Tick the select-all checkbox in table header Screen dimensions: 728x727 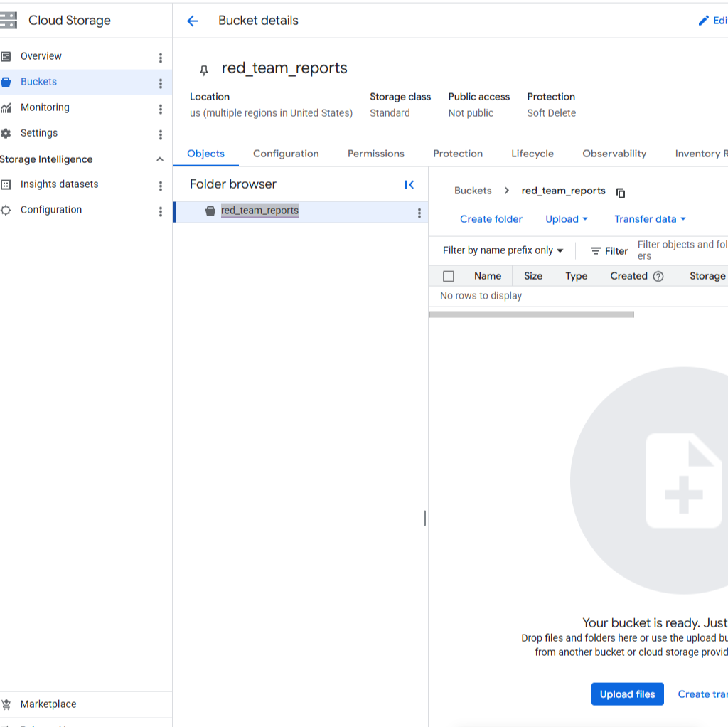[449, 277]
